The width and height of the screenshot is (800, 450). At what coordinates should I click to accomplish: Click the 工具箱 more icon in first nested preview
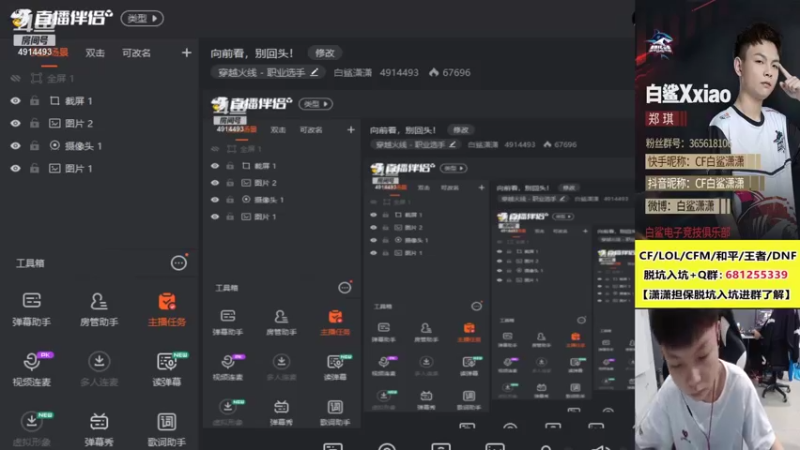(345, 288)
